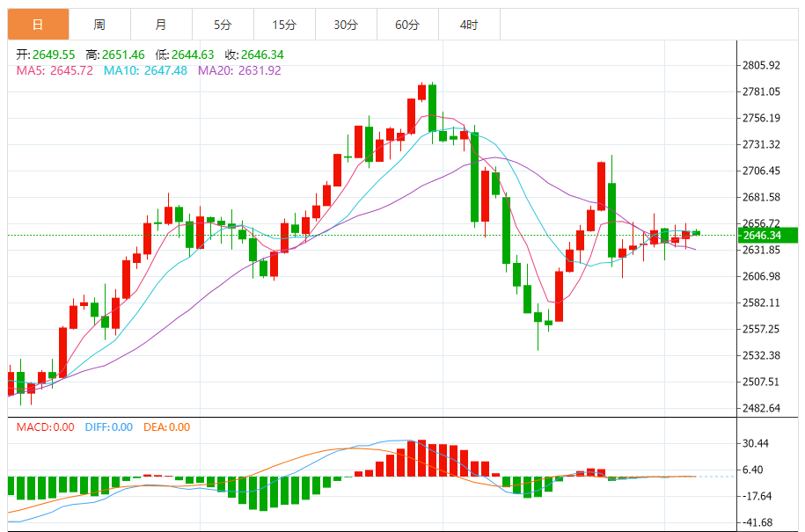The image size is (805, 532).
Task: Click the DIFF:0.00 indicator label
Action: [x=109, y=426]
